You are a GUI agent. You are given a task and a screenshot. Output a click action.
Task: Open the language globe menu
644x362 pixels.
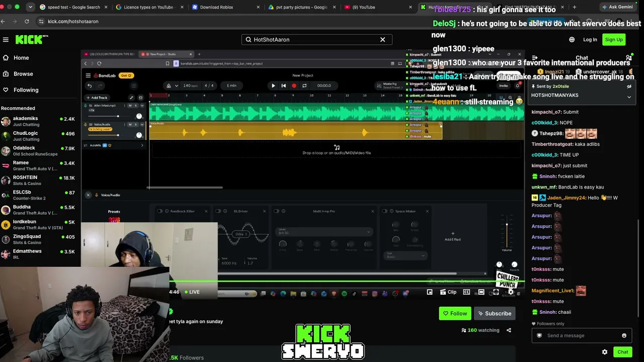[x=572, y=40]
